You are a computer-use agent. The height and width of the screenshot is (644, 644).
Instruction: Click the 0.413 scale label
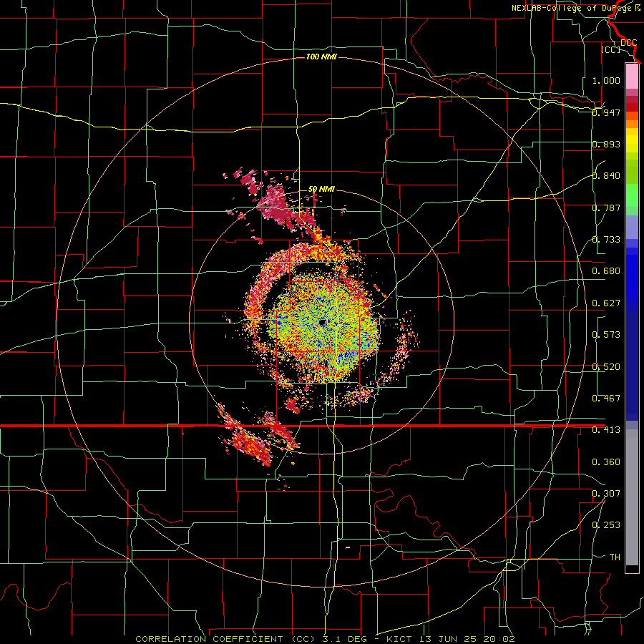606,430
